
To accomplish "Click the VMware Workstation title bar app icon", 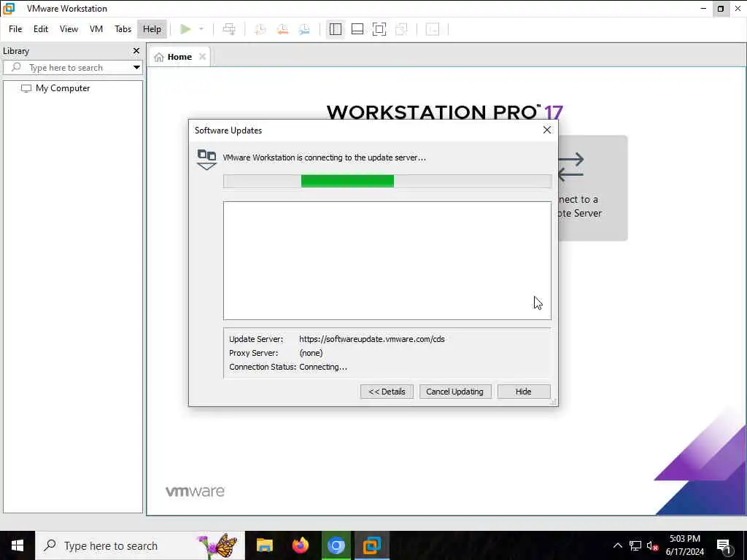I will 9,9.
